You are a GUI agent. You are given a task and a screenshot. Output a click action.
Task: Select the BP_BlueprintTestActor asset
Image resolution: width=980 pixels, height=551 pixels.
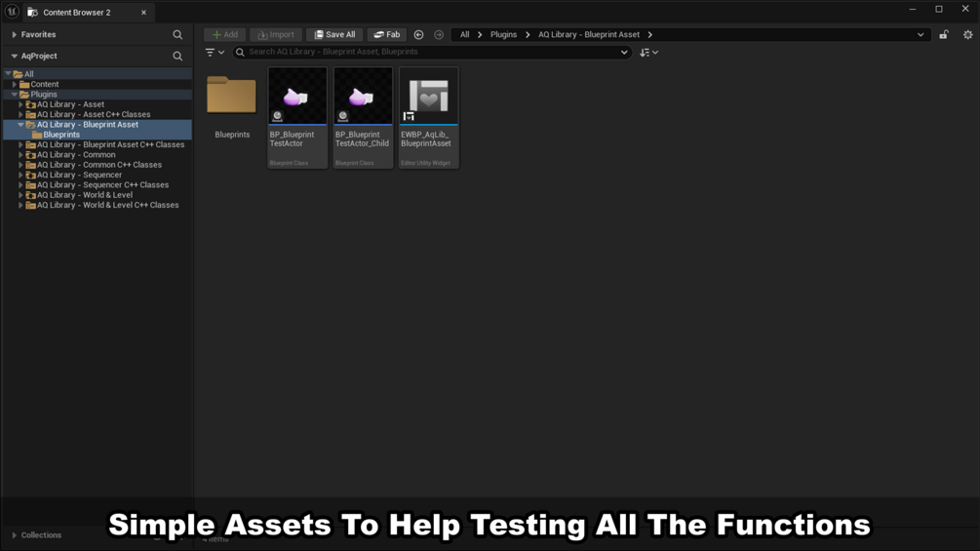[x=297, y=117]
